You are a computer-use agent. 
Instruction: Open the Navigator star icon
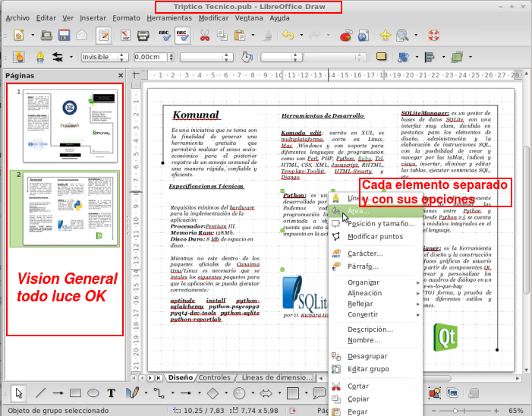tap(385, 35)
